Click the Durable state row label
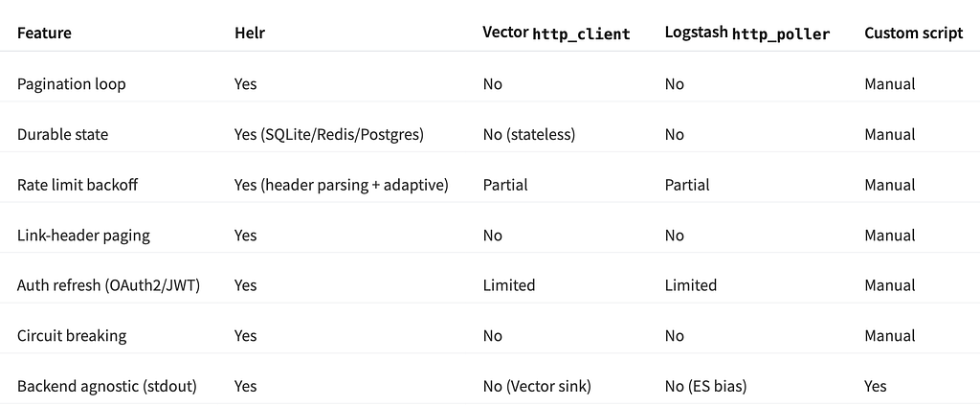The height and width of the screenshot is (405, 980). pos(62,134)
